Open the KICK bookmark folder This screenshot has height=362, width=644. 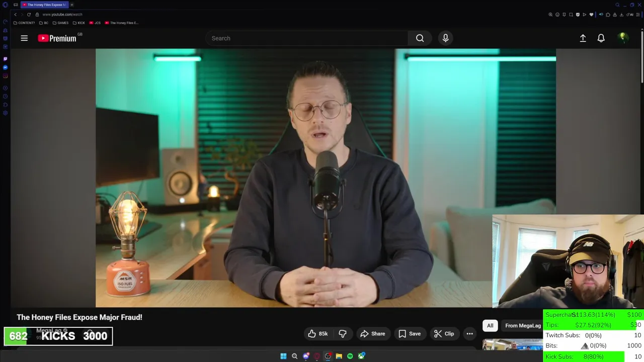pyautogui.click(x=79, y=23)
